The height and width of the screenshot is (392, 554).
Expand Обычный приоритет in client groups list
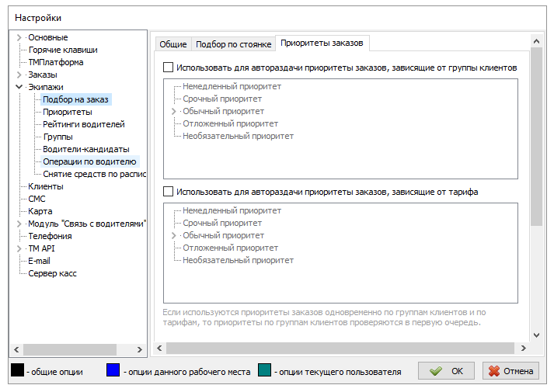click(174, 112)
